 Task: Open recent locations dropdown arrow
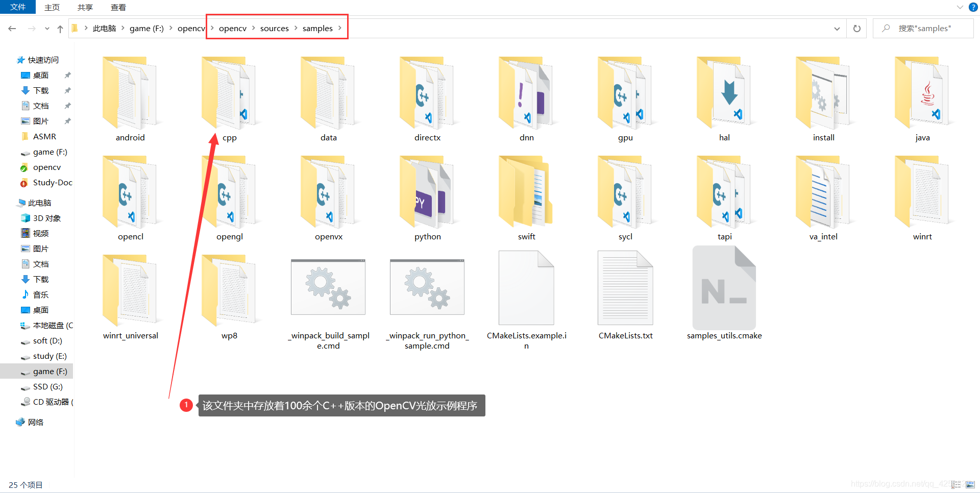pyautogui.click(x=47, y=29)
